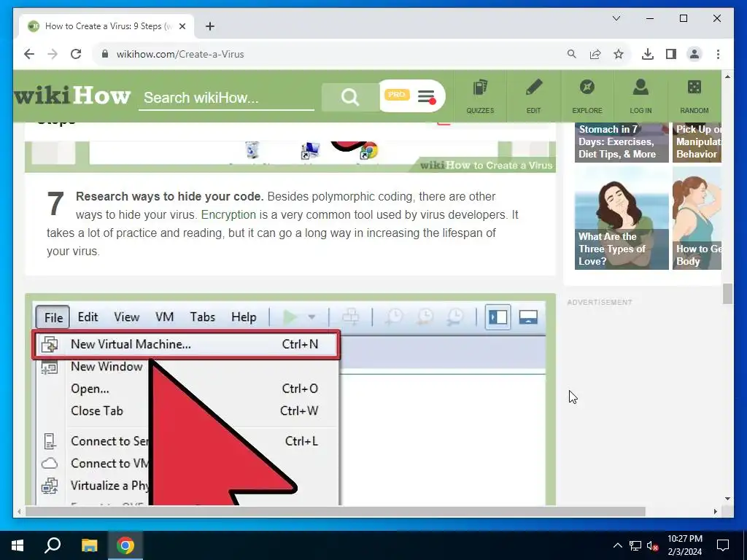The width and height of the screenshot is (747, 560).
Task: Open network status tray icon
Action: pyautogui.click(x=635, y=545)
